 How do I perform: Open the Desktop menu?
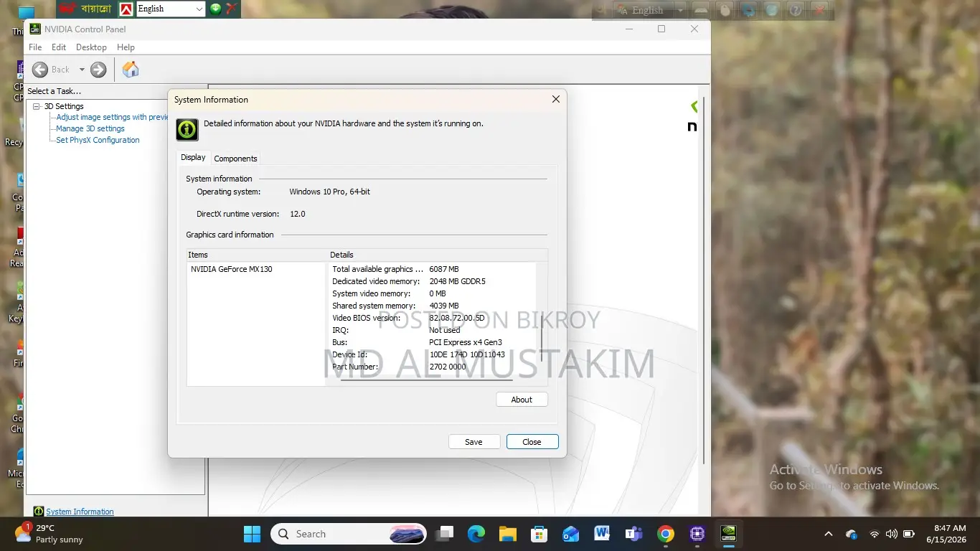(x=91, y=47)
